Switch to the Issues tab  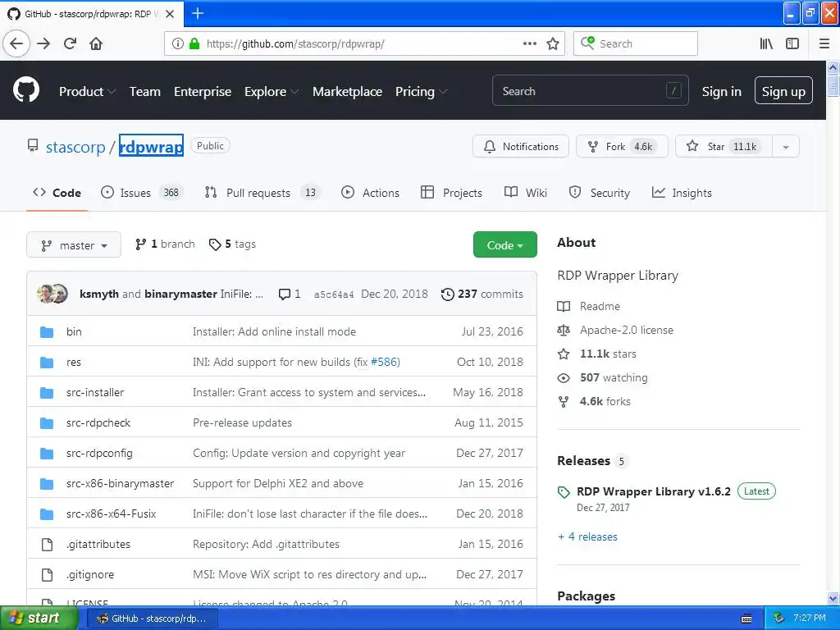(142, 193)
